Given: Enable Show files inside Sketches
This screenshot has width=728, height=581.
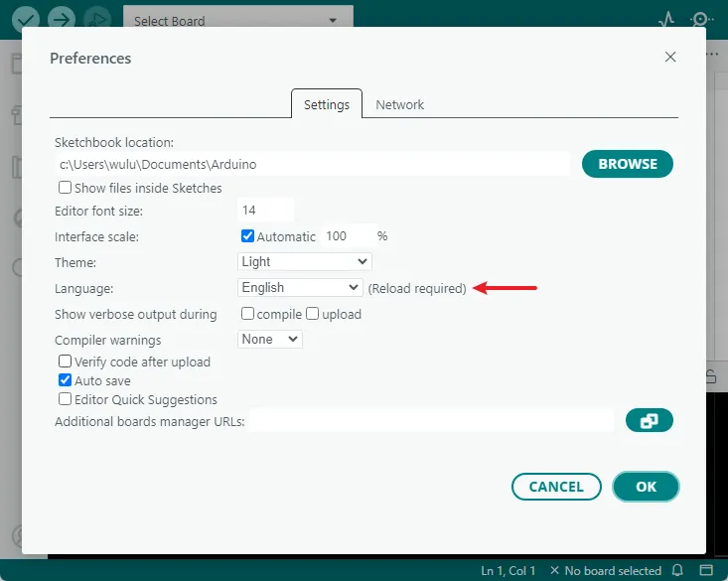Looking at the screenshot, I should (x=66, y=188).
